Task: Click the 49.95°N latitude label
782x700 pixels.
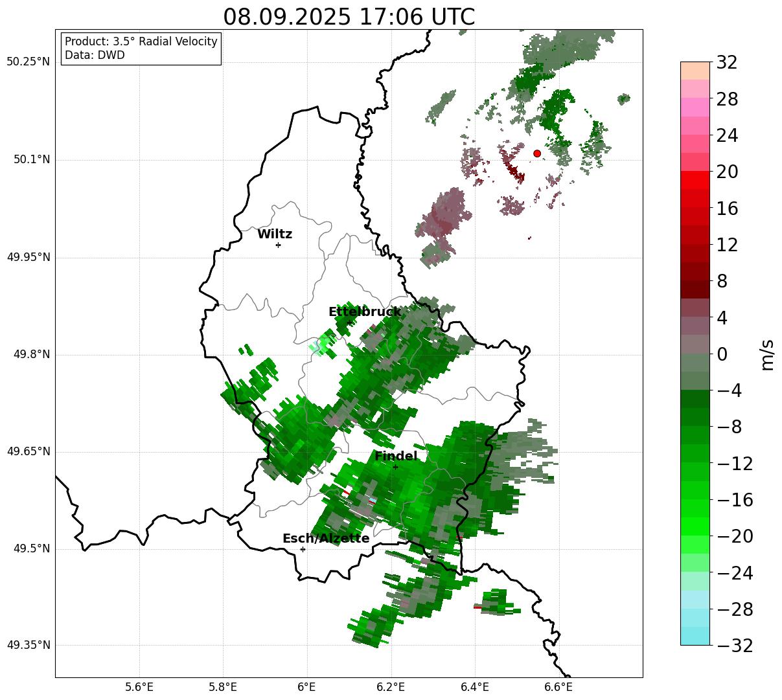Action: coord(28,257)
